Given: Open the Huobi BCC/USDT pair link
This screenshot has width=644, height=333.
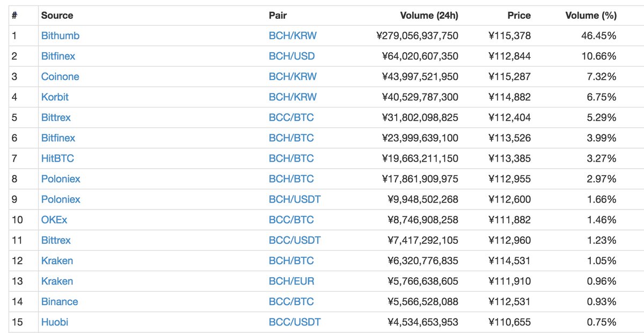Looking at the screenshot, I should click(295, 322).
